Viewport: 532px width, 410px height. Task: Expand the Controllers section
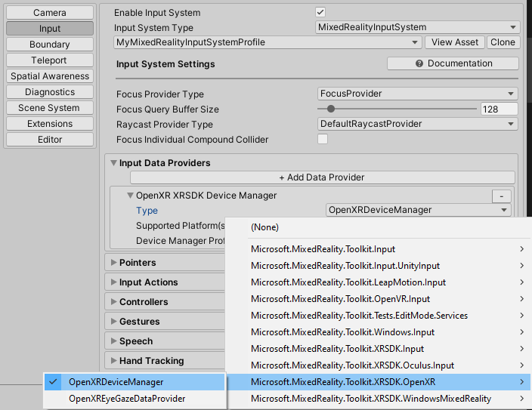pos(113,302)
